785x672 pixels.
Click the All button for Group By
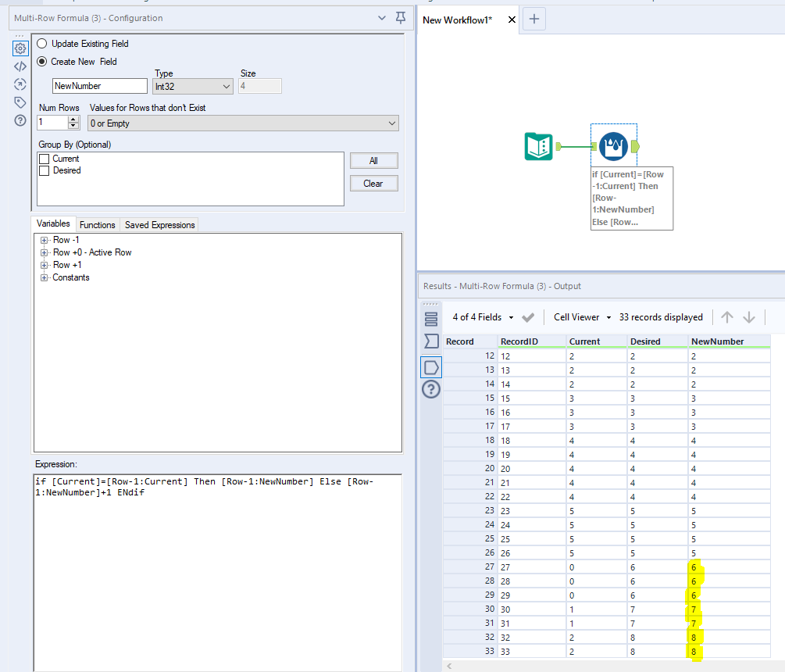click(374, 160)
